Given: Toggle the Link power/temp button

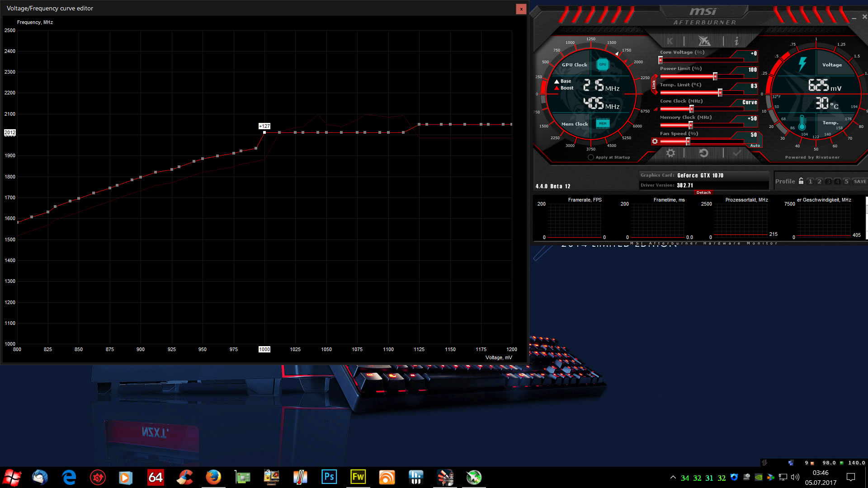Looking at the screenshot, I should tap(654, 84).
